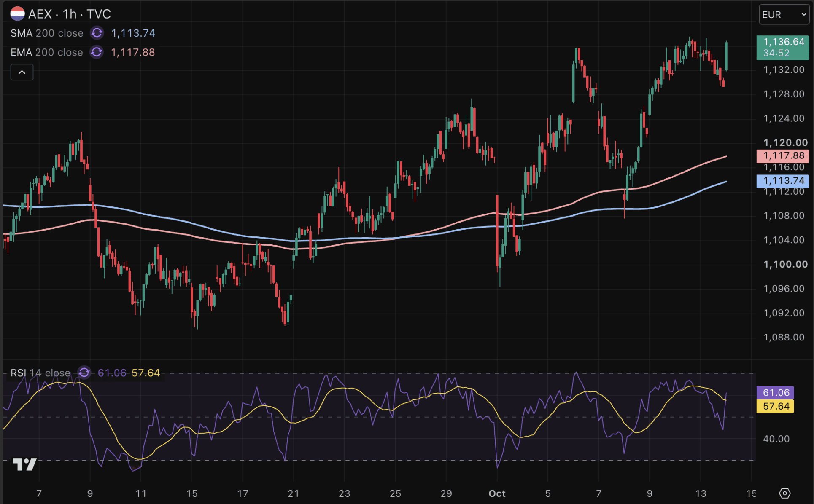Click the EMA value 1,117.88 in the legend
This screenshot has width=814, height=504.
pyautogui.click(x=133, y=52)
